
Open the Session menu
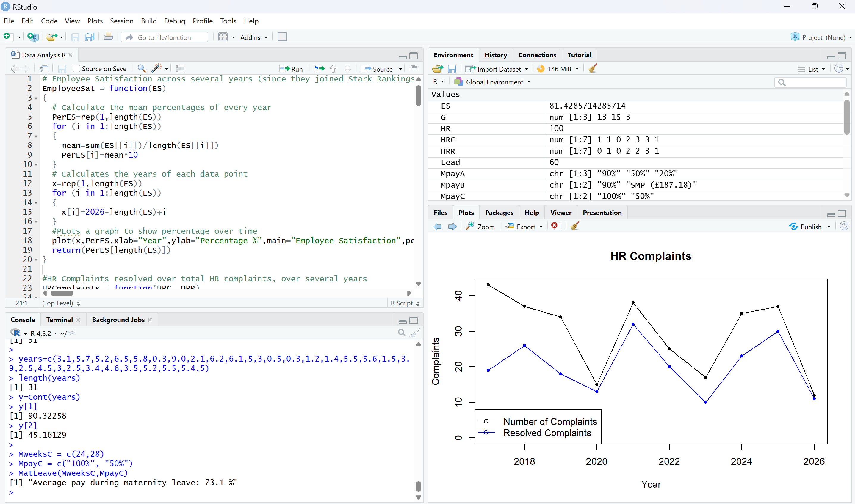121,21
